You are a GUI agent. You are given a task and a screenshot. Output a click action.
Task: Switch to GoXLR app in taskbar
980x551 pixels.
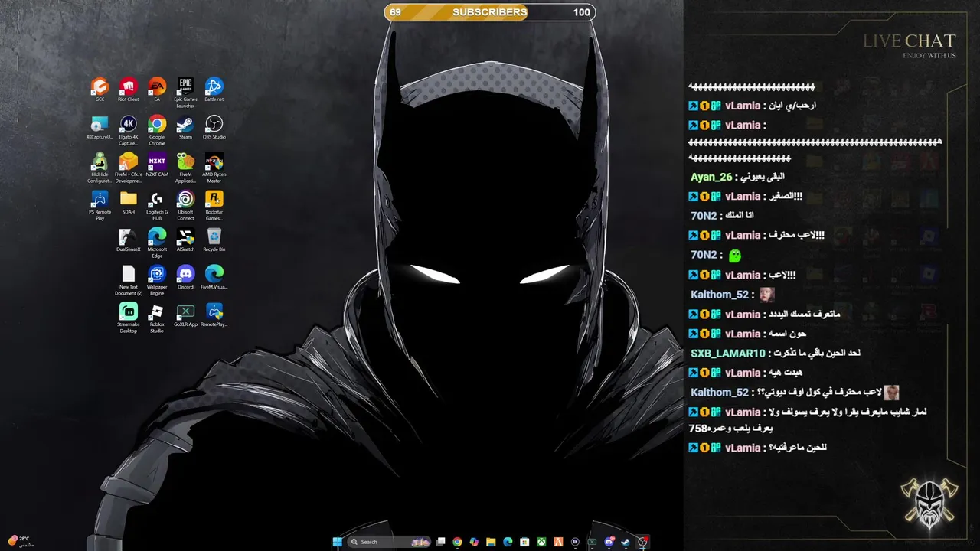(x=592, y=542)
